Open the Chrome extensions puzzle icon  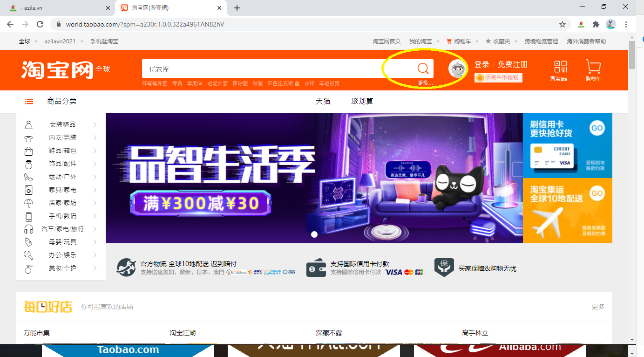[596, 24]
